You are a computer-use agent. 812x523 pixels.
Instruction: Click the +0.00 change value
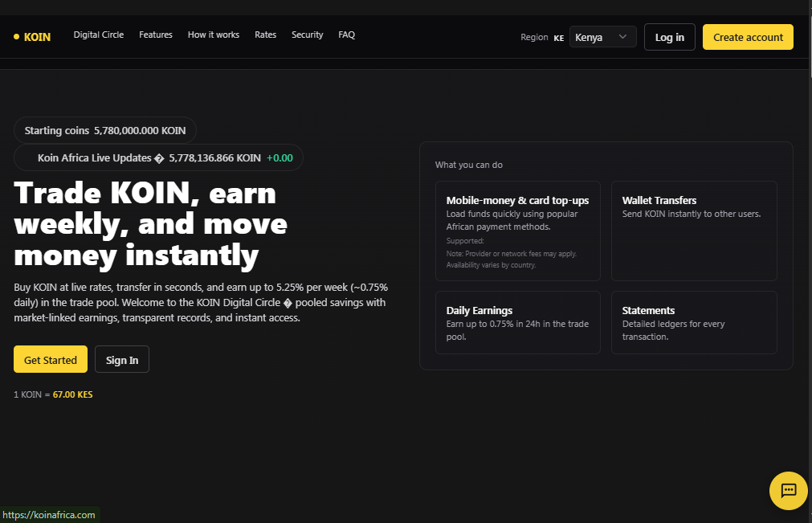(x=280, y=158)
